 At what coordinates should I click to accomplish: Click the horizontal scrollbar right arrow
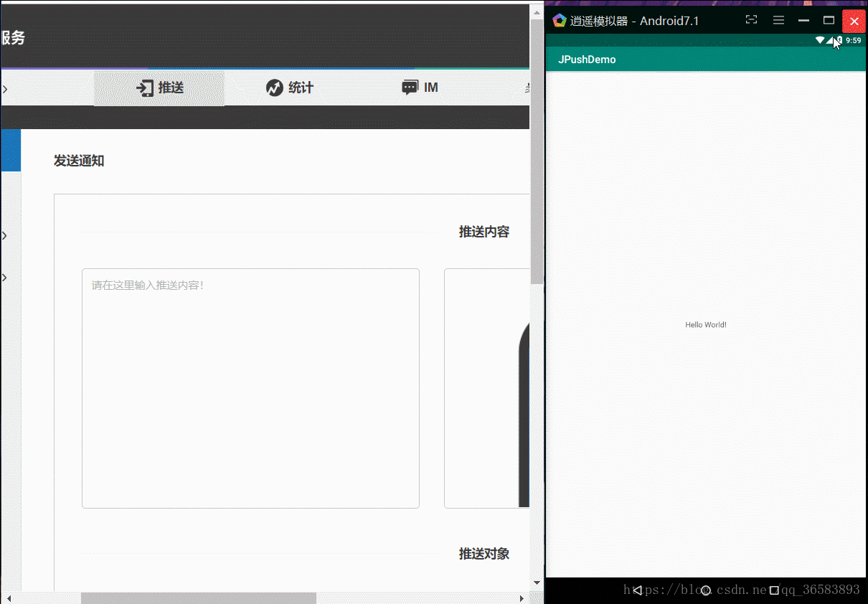point(522,598)
